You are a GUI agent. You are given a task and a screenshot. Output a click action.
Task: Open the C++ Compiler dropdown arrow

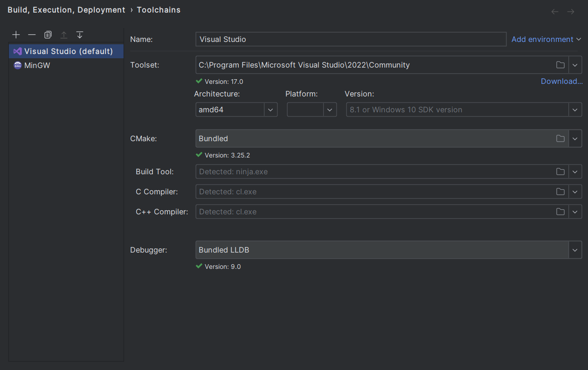[x=575, y=212]
